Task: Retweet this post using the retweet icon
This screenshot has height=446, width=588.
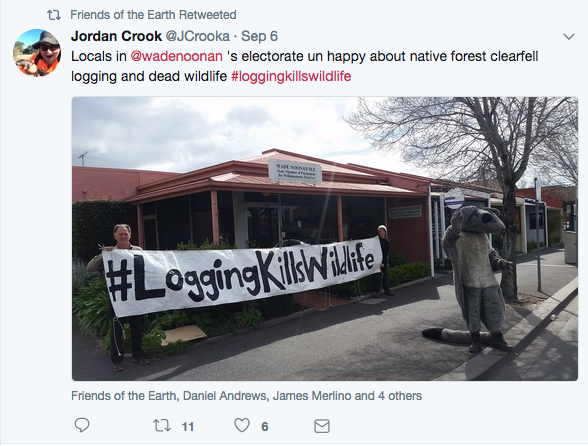Action: [x=162, y=426]
